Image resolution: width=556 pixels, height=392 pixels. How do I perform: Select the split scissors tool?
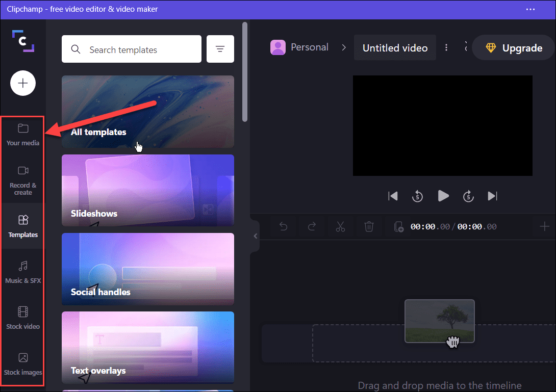tap(340, 226)
